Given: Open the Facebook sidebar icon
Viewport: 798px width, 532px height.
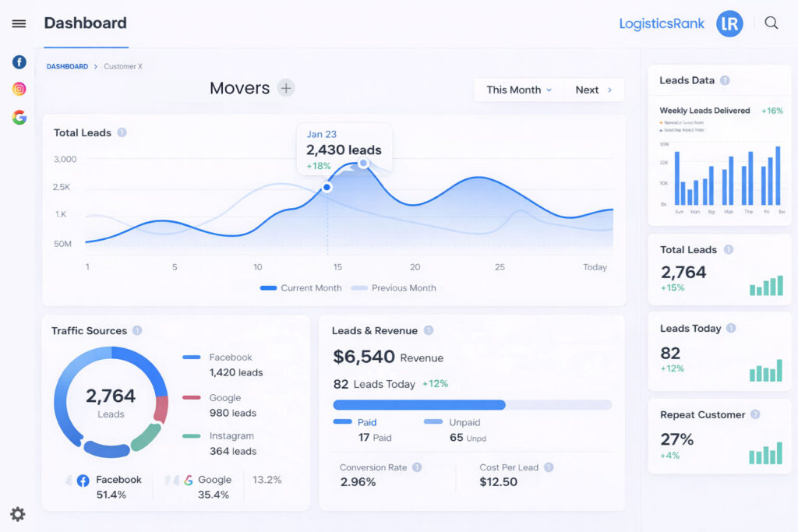Looking at the screenshot, I should pos(19,62).
